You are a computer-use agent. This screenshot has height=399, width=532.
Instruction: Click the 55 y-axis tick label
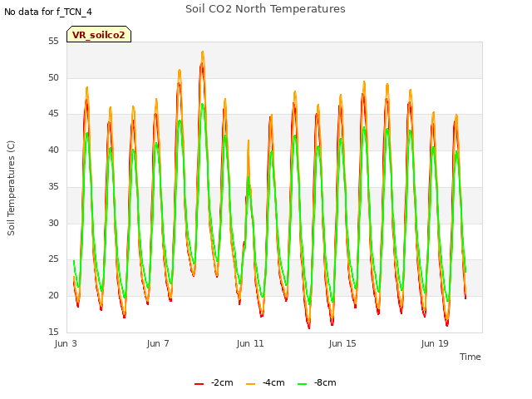point(53,42)
